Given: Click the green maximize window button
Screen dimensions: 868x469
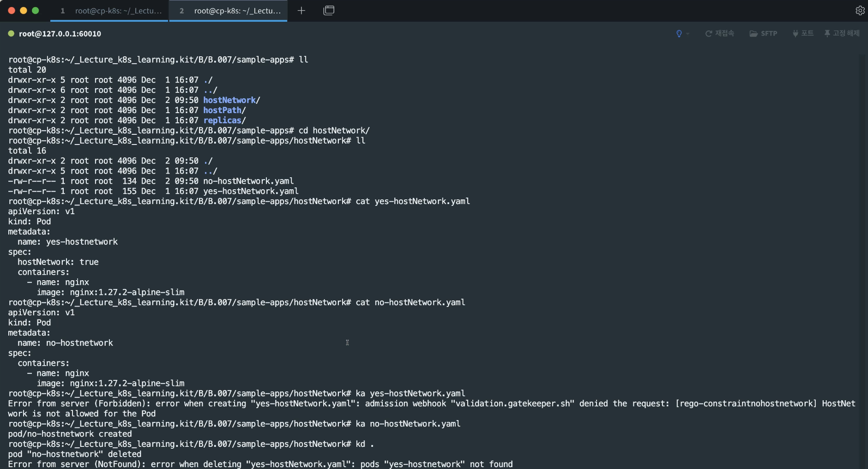Looking at the screenshot, I should pos(36,11).
